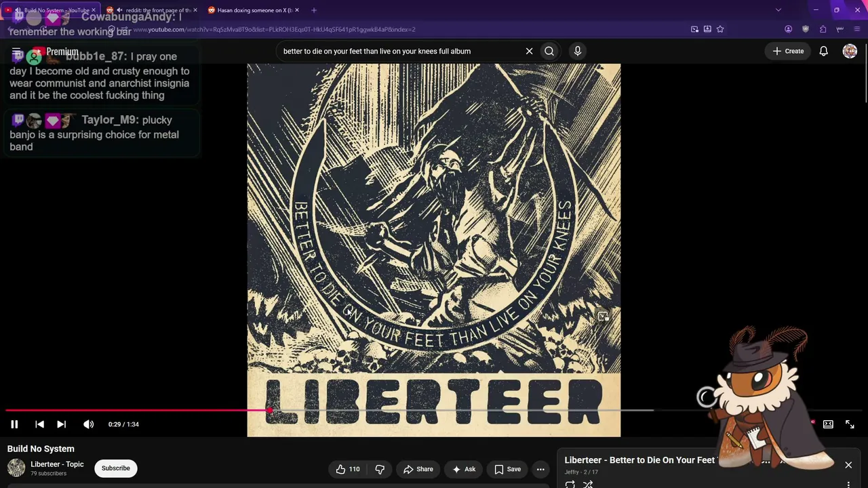Pause the video playback
The width and height of the screenshot is (868, 488).
14,424
